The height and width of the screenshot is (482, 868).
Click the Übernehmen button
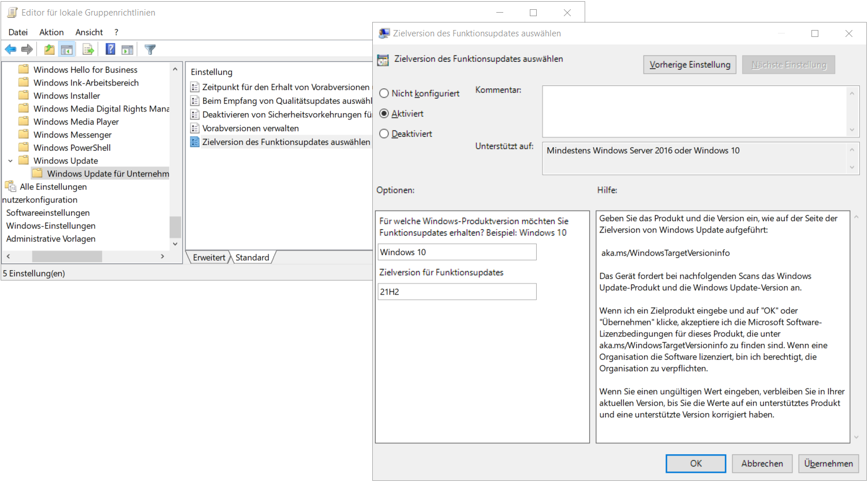pyautogui.click(x=828, y=464)
